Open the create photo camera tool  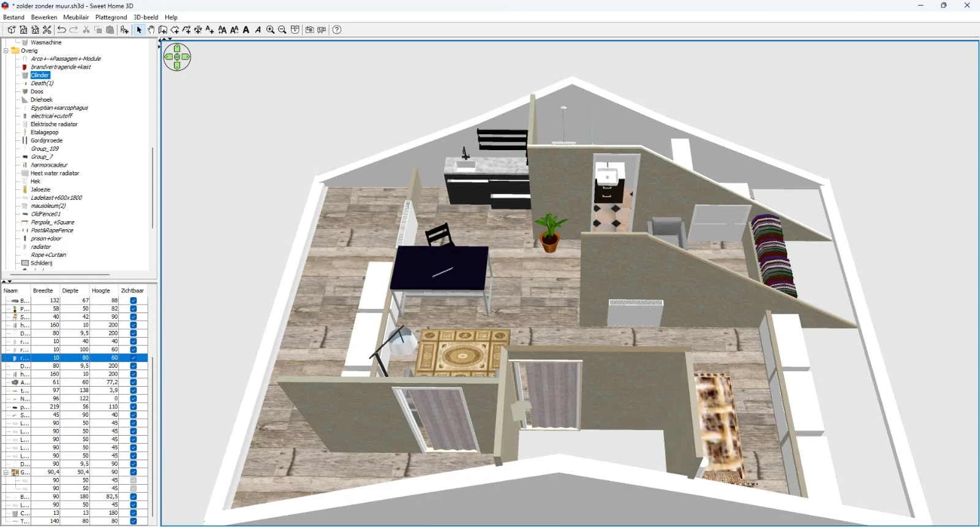(x=309, y=30)
